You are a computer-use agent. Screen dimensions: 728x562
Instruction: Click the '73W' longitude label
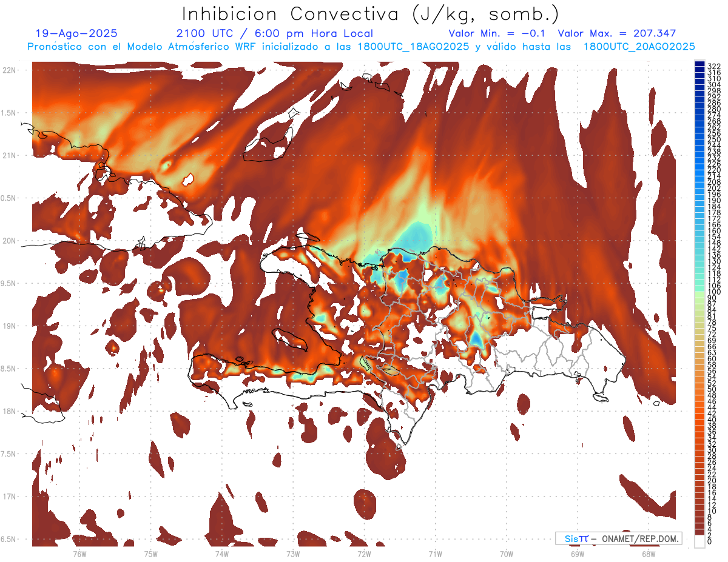click(293, 554)
